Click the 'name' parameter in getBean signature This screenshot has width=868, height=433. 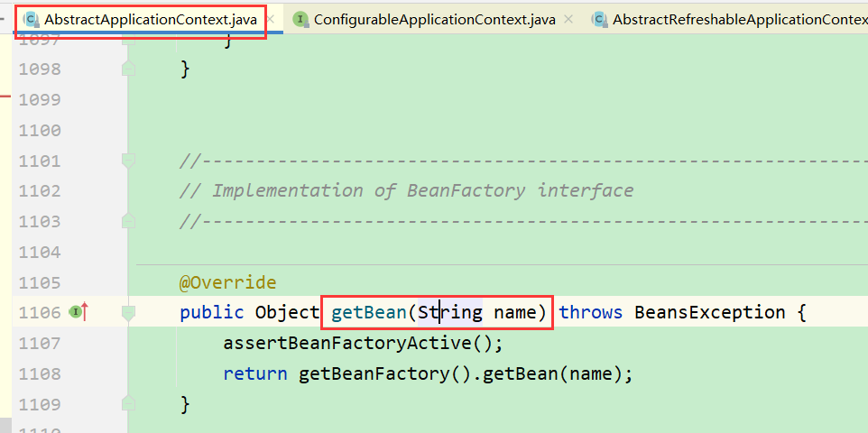tap(515, 313)
